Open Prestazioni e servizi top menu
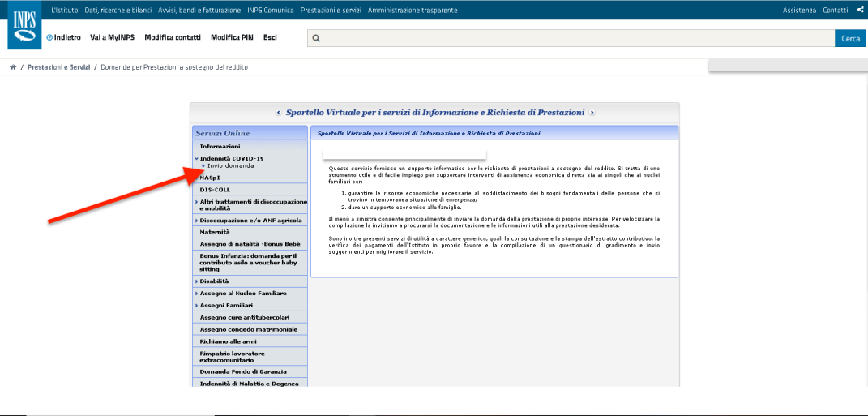The image size is (868, 416). (331, 10)
